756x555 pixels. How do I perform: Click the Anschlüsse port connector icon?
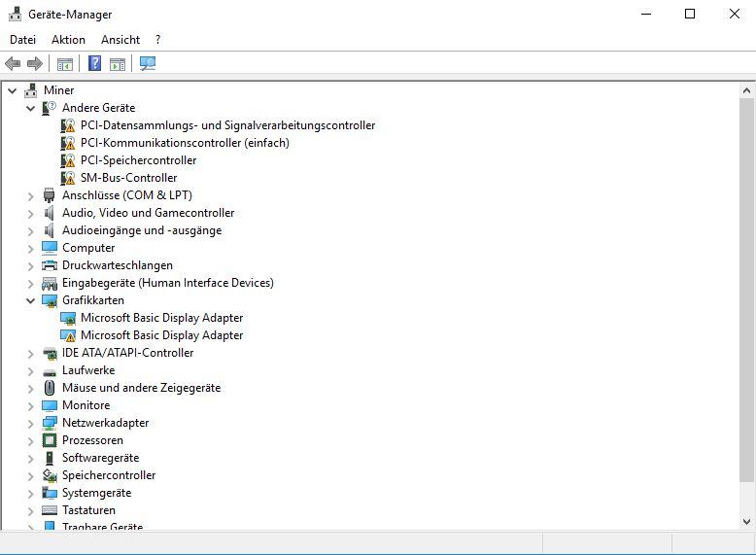[50, 195]
